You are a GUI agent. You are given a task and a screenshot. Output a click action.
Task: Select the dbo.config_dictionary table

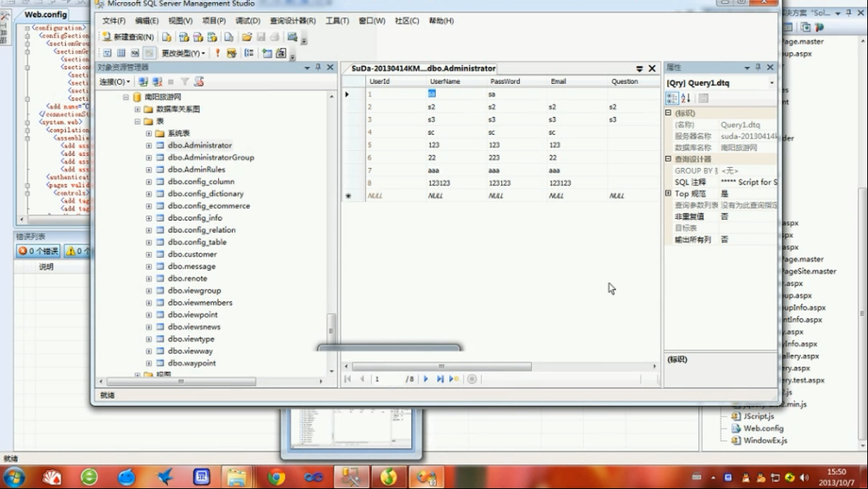click(x=206, y=193)
